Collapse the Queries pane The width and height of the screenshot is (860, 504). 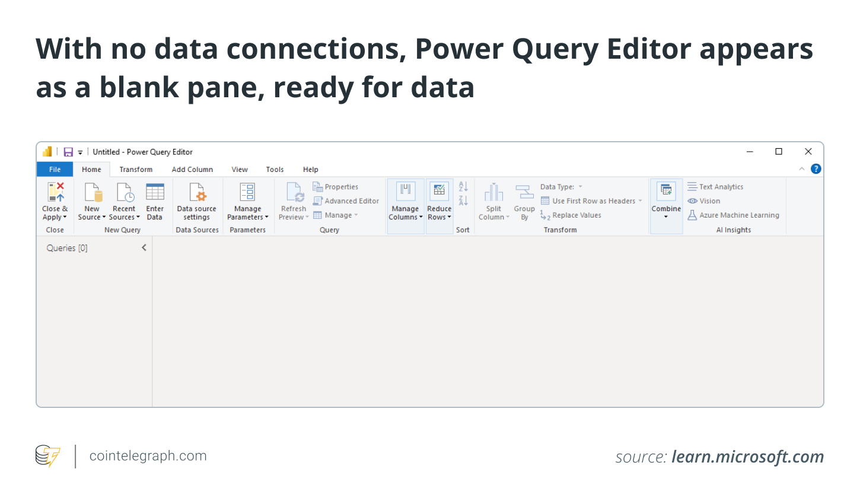[144, 248]
